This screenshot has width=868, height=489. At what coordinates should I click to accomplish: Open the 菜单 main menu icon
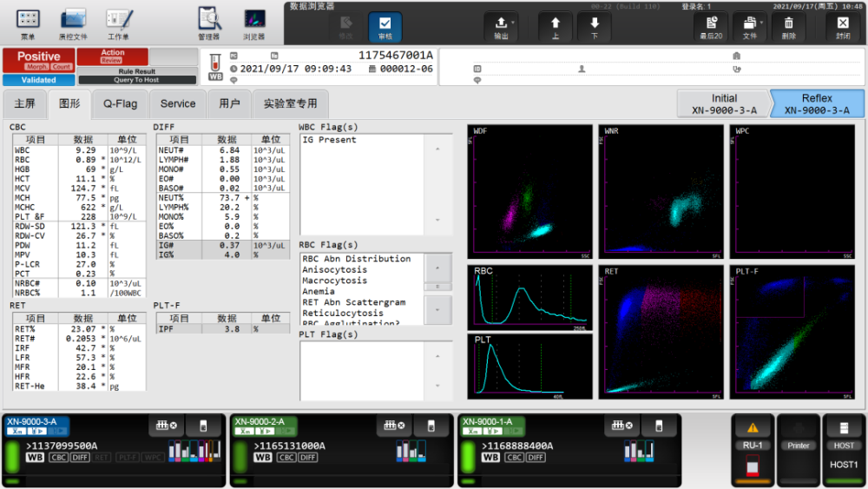28,23
